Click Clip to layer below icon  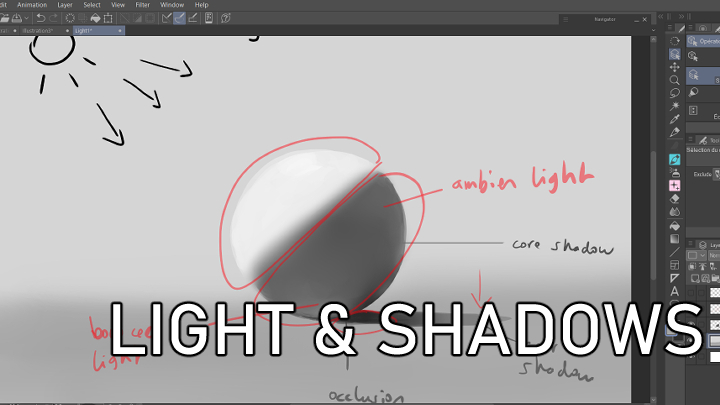[692, 266]
